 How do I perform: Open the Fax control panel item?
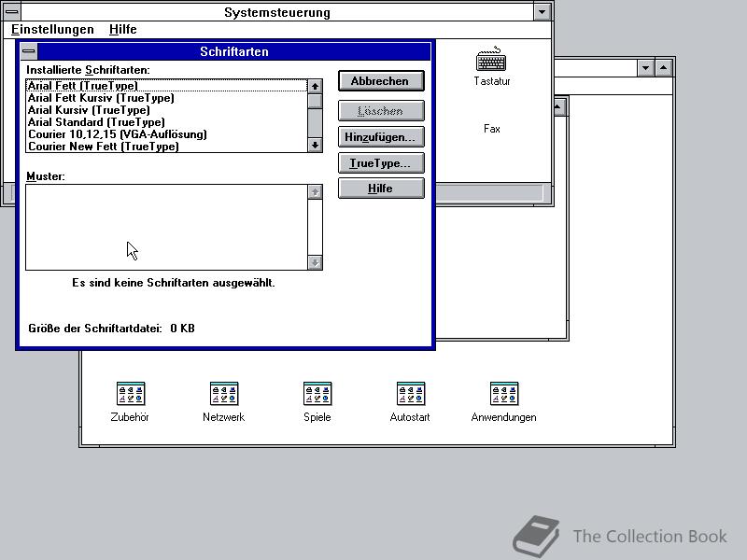pyautogui.click(x=492, y=129)
